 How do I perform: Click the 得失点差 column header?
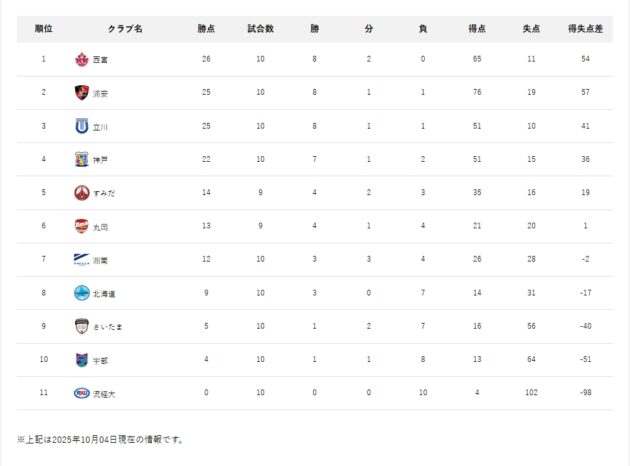coord(584,29)
